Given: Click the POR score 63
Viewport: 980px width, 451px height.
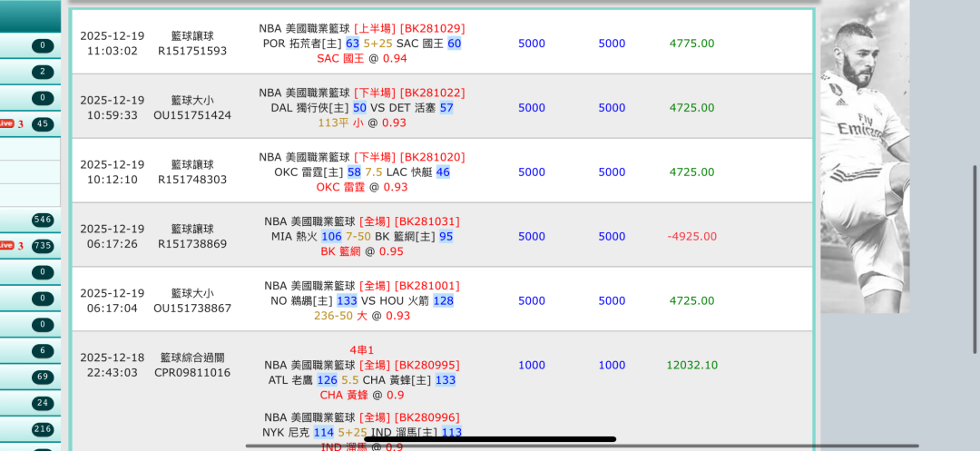Looking at the screenshot, I should pyautogui.click(x=352, y=44).
